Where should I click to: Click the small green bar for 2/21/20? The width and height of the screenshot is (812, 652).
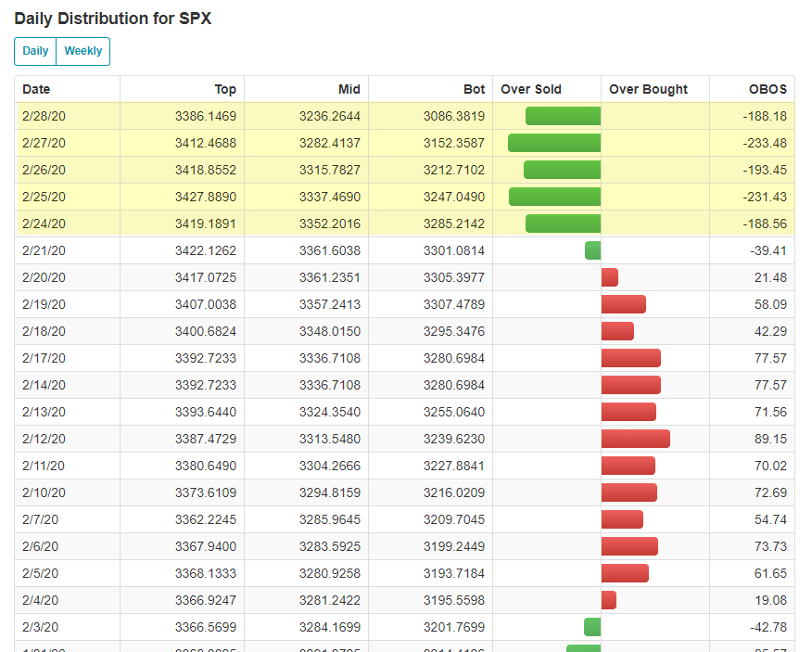592,250
